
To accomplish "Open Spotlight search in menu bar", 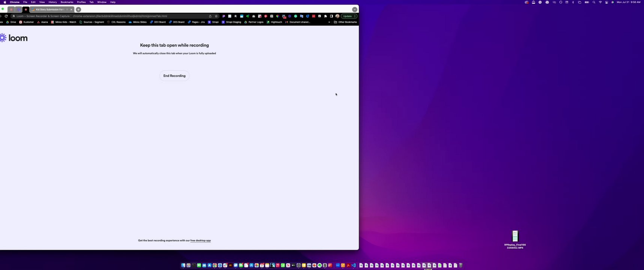I will 594,2.
